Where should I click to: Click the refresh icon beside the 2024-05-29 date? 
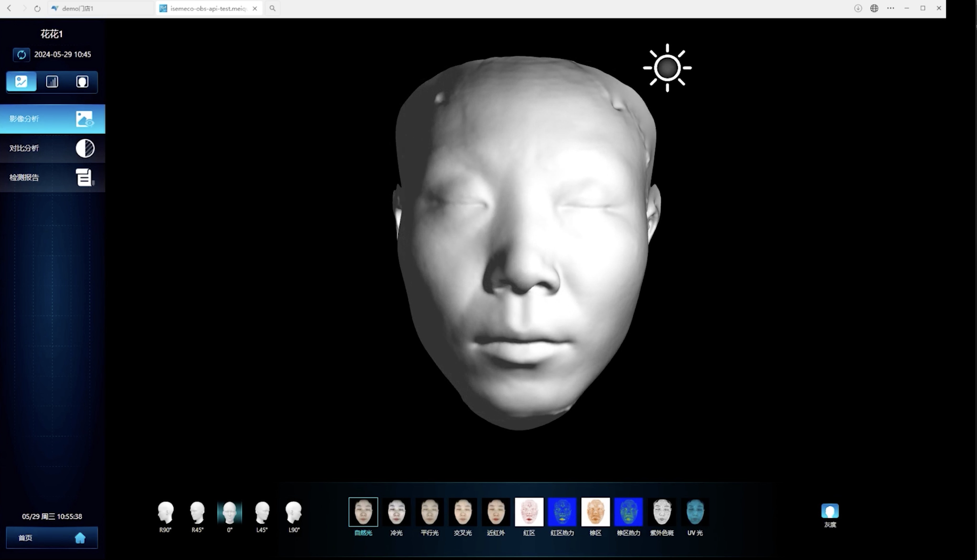coord(22,55)
